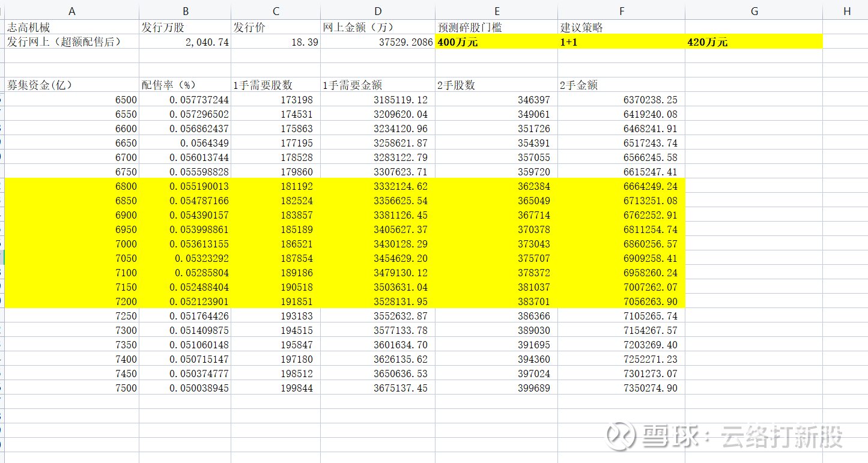The width and height of the screenshot is (868, 463).
Task: Click the highlighted 183857 cell
Action: click(276, 215)
